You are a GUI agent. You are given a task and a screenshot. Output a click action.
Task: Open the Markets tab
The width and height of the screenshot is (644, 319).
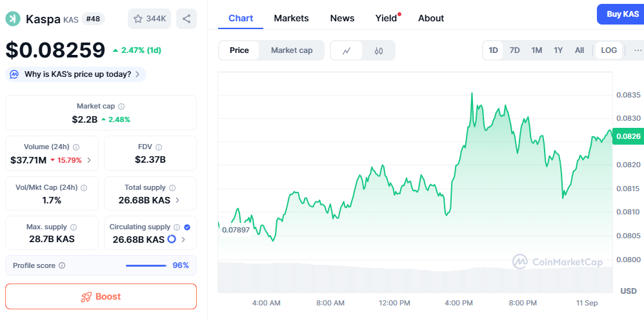(291, 18)
